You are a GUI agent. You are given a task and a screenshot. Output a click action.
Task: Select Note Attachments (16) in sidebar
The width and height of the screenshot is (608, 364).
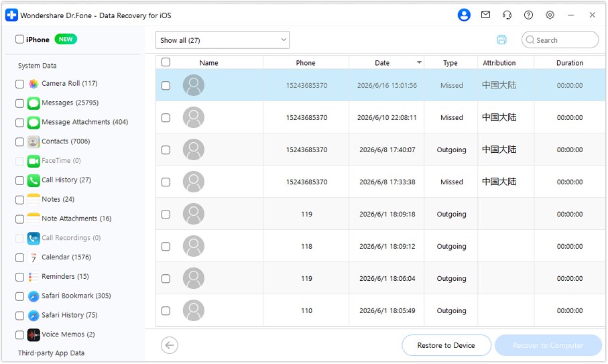click(76, 219)
